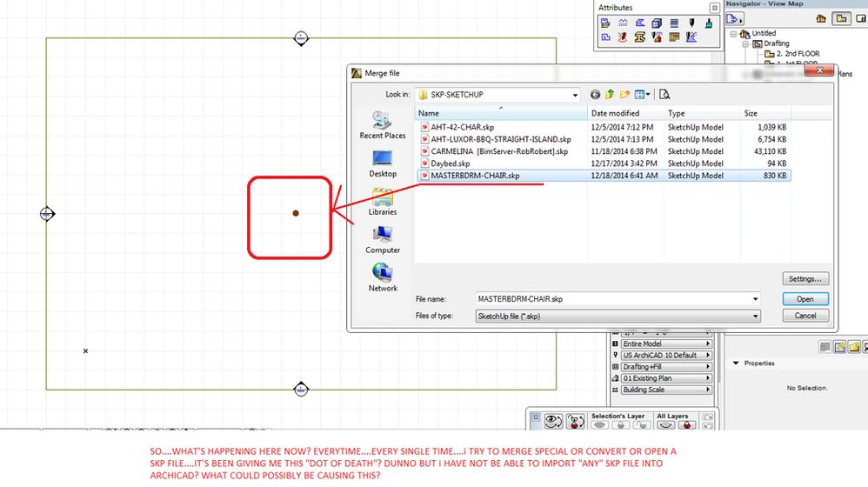868x487 pixels.
Task: Sort files by Date modified column
Action: click(x=626, y=113)
